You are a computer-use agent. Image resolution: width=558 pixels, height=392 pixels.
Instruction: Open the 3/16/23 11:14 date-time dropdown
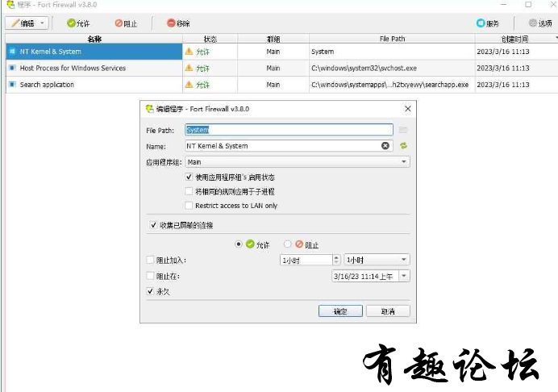(x=404, y=276)
